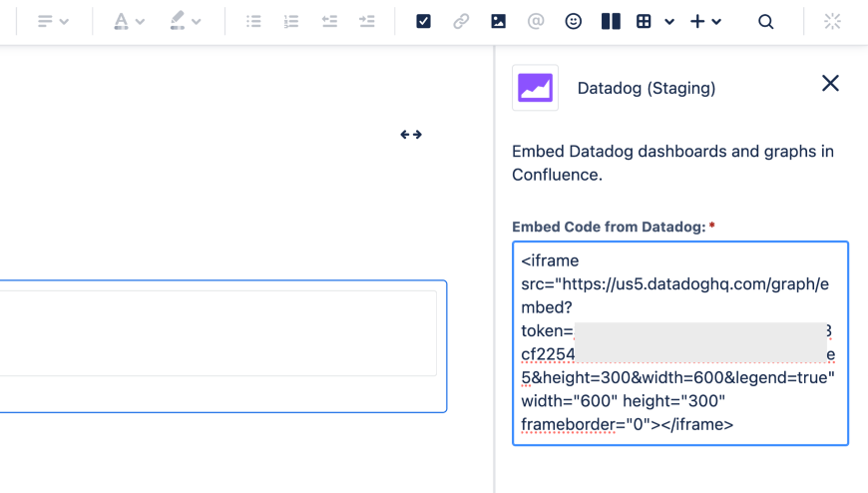Open find and replace search
Screen dimensions: 868x493
[x=765, y=21]
